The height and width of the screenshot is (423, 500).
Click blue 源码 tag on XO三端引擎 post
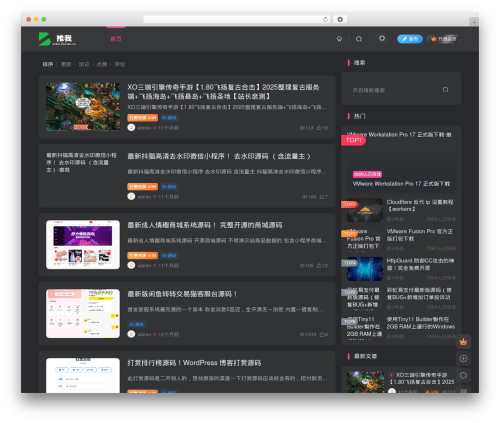(x=169, y=118)
